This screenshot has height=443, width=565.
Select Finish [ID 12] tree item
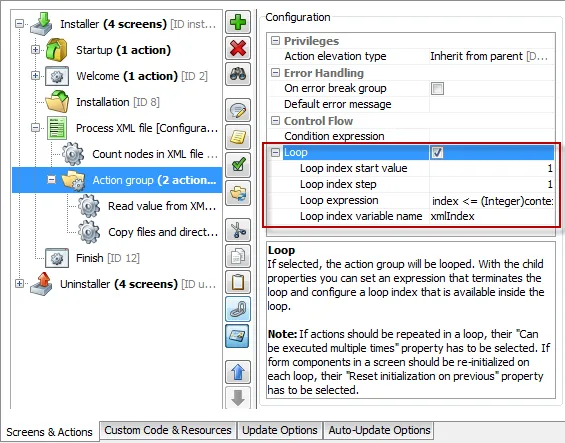pos(108,258)
